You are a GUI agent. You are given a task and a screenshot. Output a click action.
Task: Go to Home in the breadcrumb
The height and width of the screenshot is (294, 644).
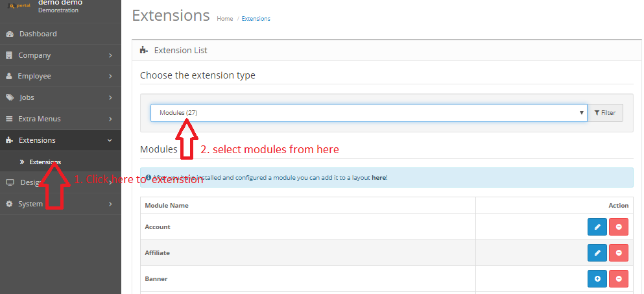coord(224,19)
